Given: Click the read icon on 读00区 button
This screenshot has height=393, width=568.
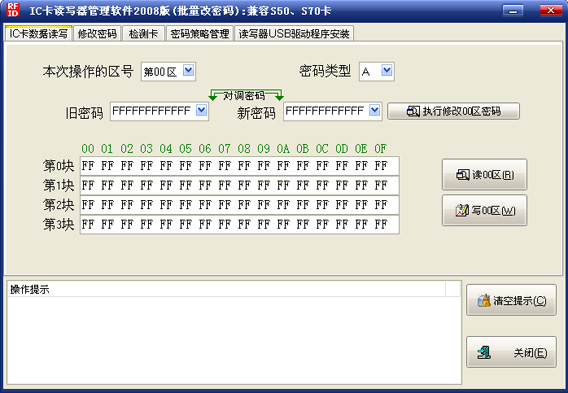Looking at the screenshot, I should 463,175.
